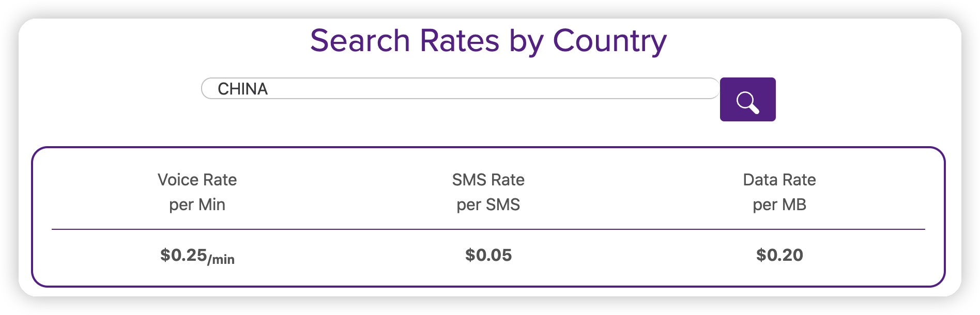
Task: Click the purple magnifying glass search button
Action: [747, 99]
